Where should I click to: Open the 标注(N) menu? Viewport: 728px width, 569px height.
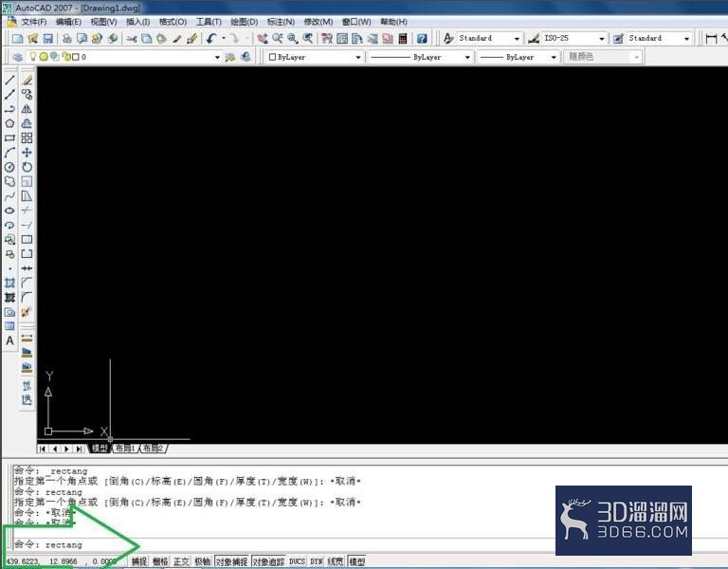pyautogui.click(x=281, y=22)
